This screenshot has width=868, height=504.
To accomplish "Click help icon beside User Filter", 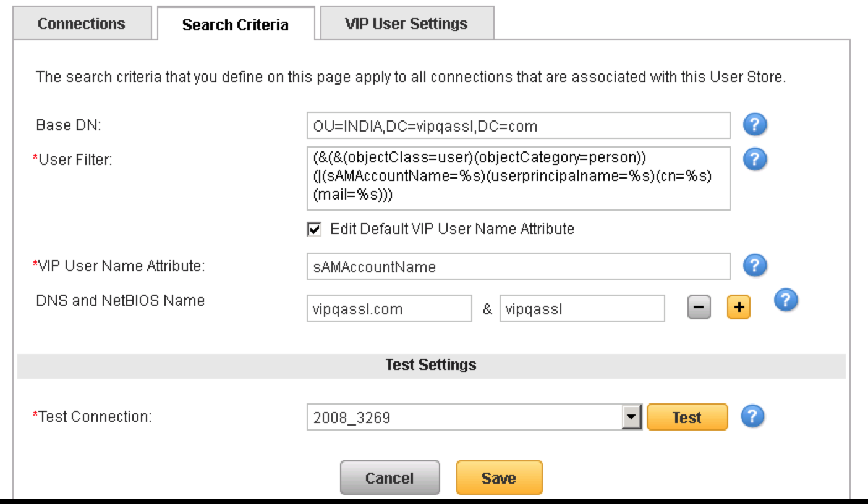I will click(x=755, y=159).
